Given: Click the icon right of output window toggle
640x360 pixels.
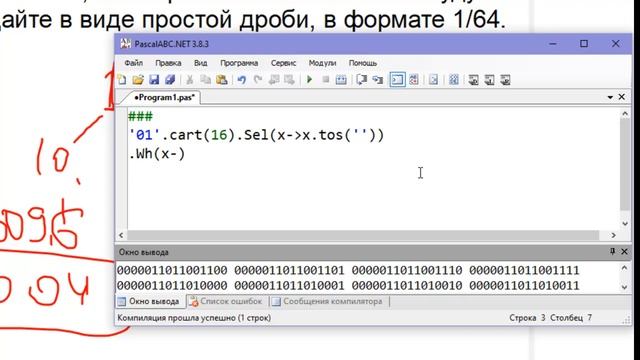Looking at the screenshot, I should point(413,80).
